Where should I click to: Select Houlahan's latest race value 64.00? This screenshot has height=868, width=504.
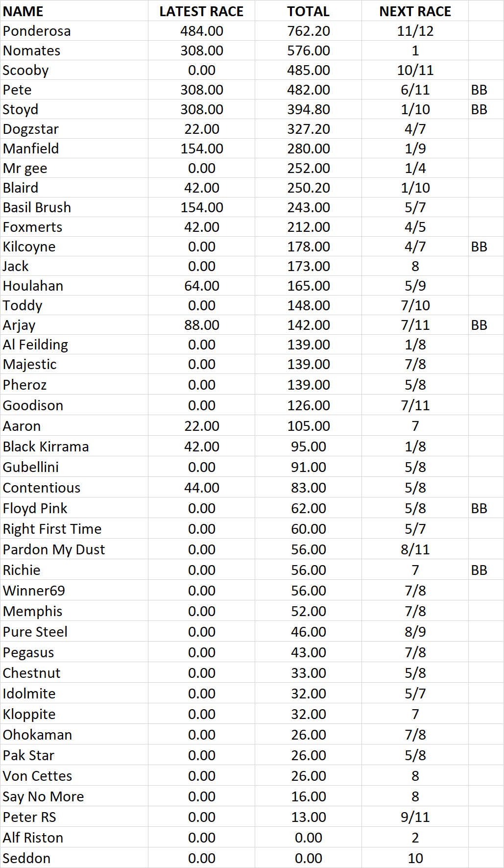coord(201,286)
